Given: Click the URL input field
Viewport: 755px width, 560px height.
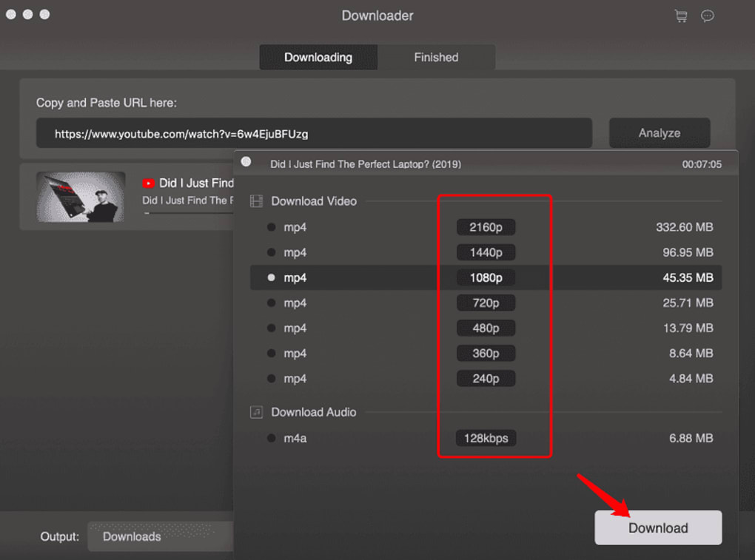Looking at the screenshot, I should click(314, 134).
